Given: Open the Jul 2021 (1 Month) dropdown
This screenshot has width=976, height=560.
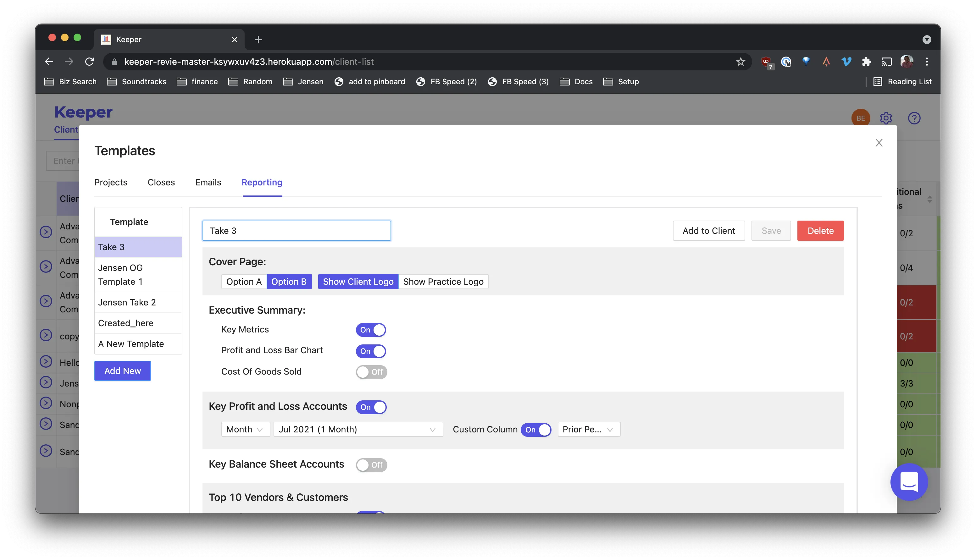Looking at the screenshot, I should click(358, 429).
